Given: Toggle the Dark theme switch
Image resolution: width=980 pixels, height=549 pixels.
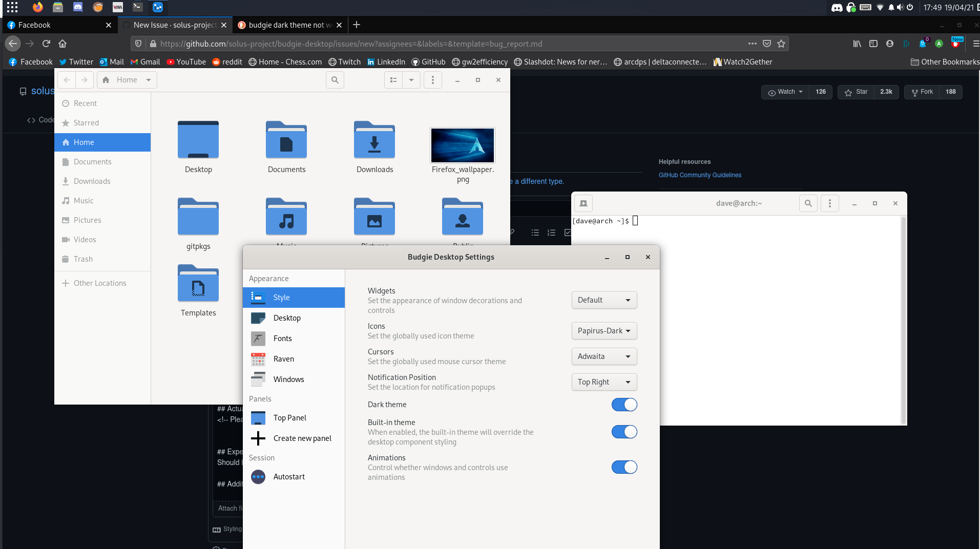Looking at the screenshot, I should pos(624,405).
